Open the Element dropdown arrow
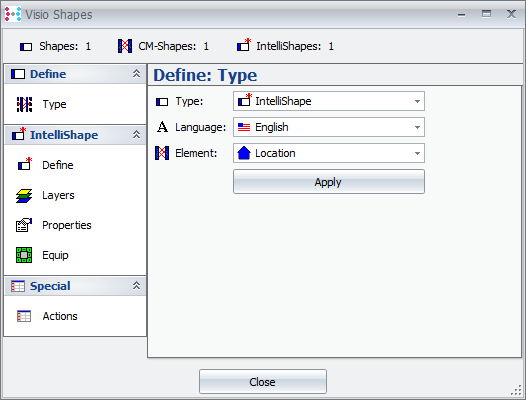This screenshot has width=526, height=400. click(x=417, y=153)
